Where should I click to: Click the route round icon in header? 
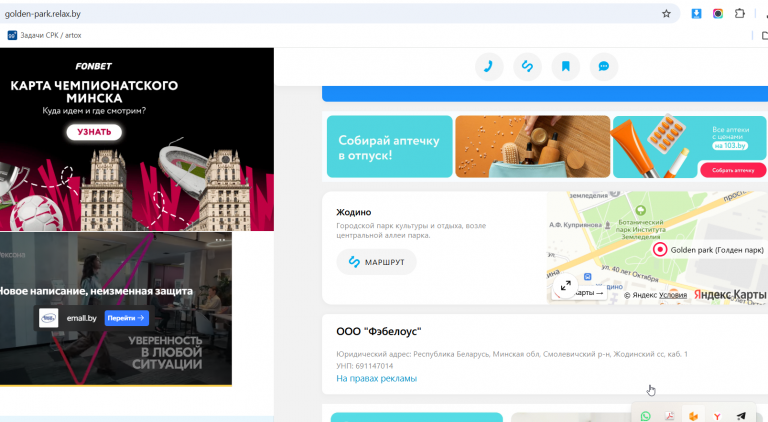click(x=527, y=67)
